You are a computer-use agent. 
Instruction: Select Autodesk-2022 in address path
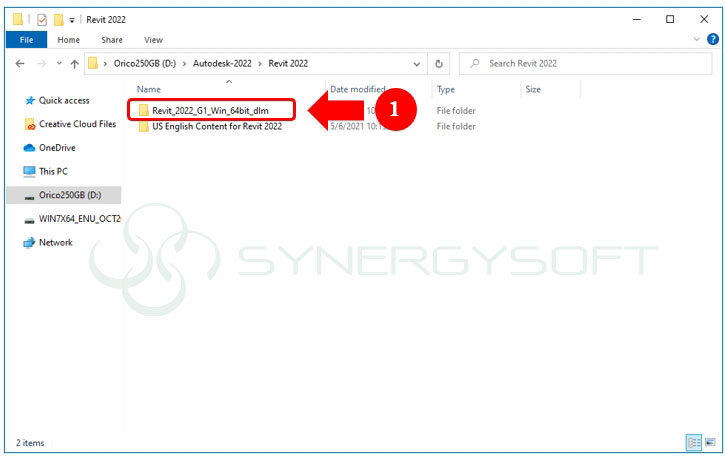222,63
